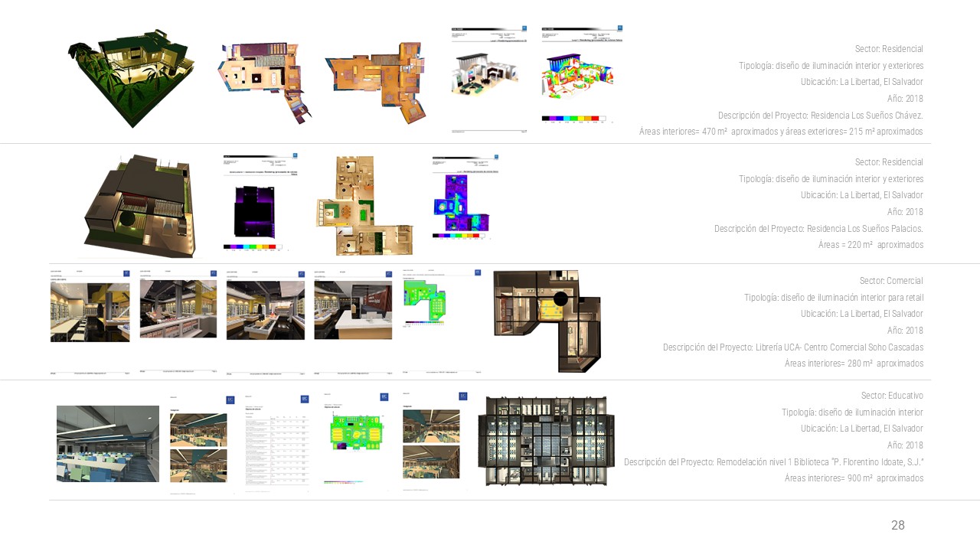Click the blue logo on the calculation table page

pyautogui.click(x=305, y=398)
